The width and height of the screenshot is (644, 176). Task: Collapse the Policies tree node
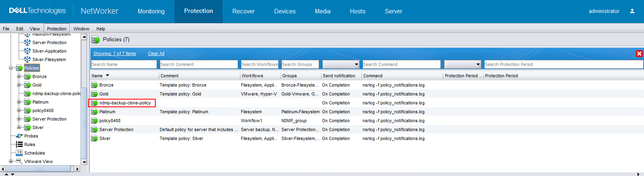click(x=11, y=68)
